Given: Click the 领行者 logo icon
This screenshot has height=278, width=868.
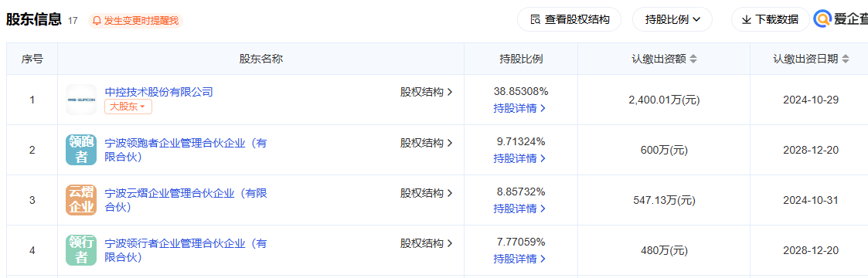Looking at the screenshot, I should (81, 250).
